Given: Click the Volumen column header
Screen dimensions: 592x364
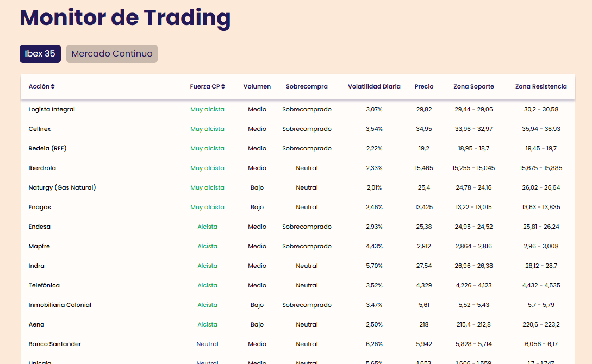Looking at the screenshot, I should tap(257, 86).
